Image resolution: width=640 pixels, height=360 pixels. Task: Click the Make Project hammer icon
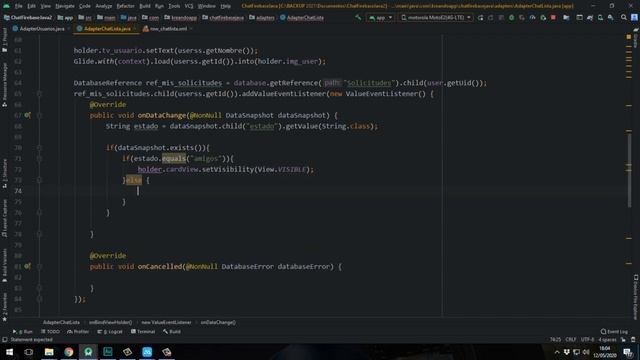point(358,18)
